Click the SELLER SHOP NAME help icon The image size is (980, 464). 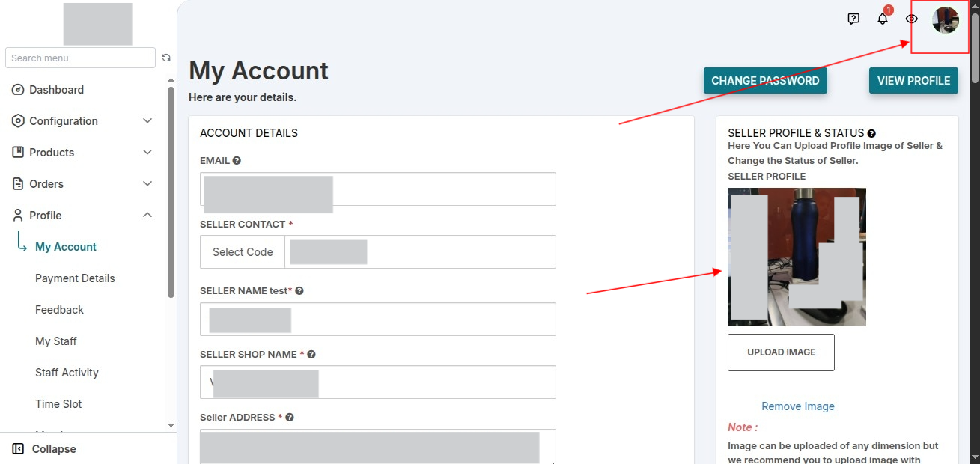(x=311, y=355)
